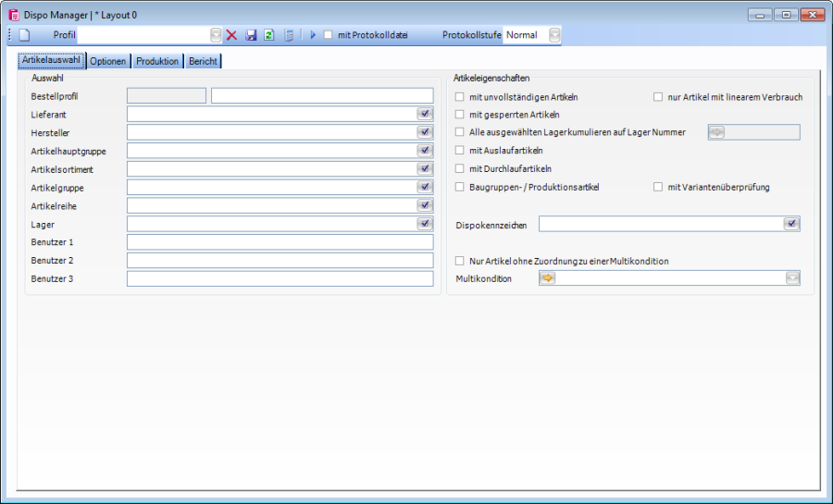The image size is (833, 504).
Task: Click the orange arrow in Multikondition field
Action: coord(548,278)
